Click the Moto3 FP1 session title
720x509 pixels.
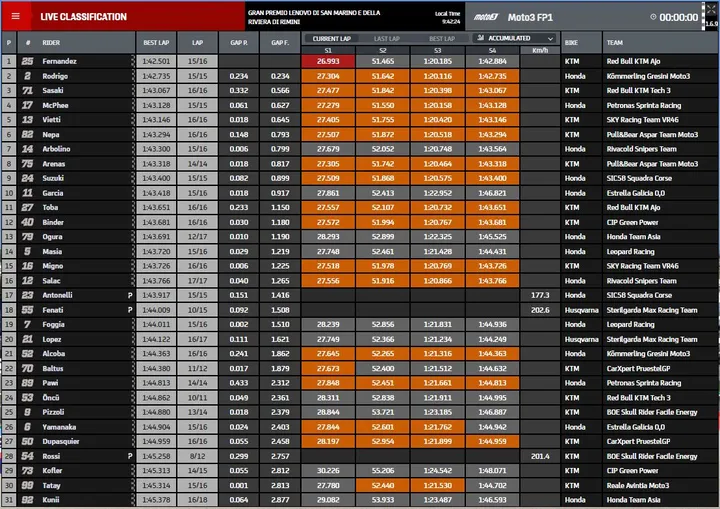(530, 17)
